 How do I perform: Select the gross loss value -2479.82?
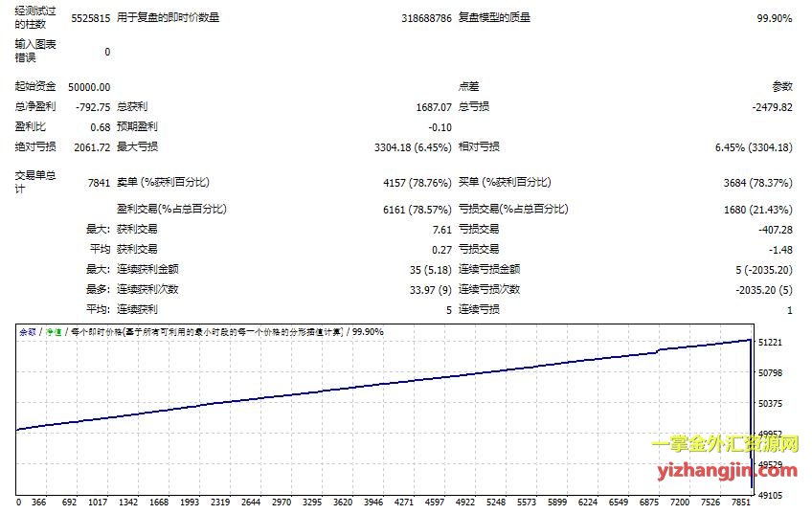[772, 107]
